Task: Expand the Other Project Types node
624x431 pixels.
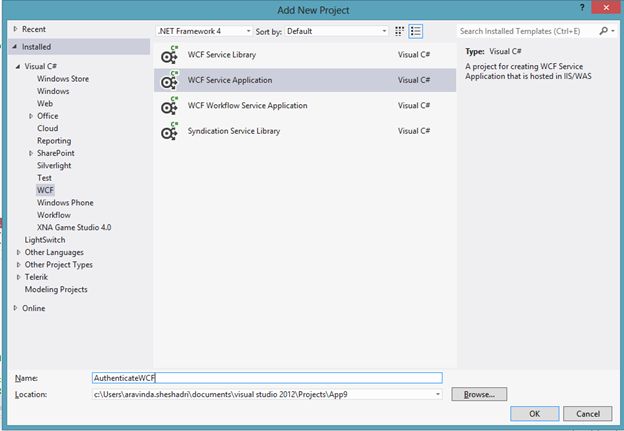Action: tap(18, 265)
